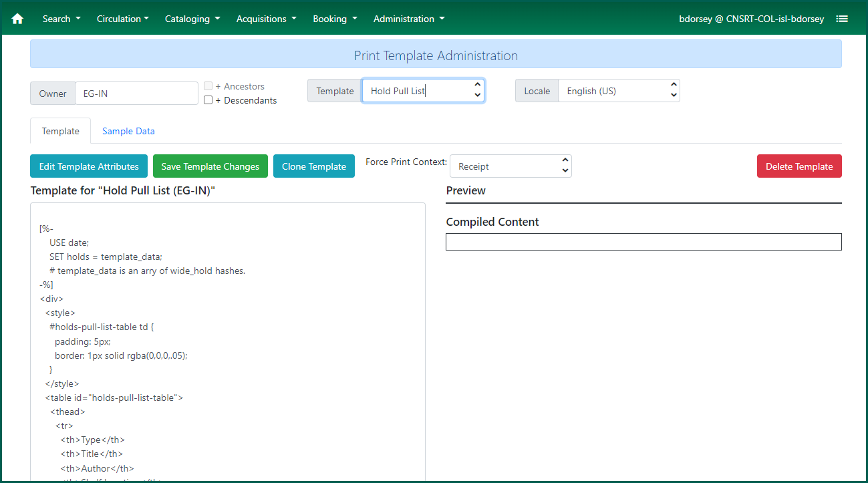The width and height of the screenshot is (868, 483).
Task: Click the Locale label
Action: [x=537, y=91]
